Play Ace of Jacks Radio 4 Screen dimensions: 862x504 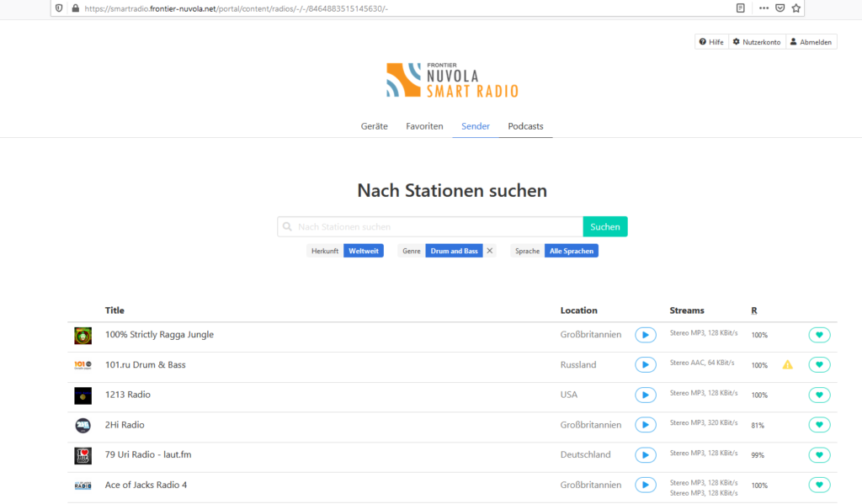click(646, 485)
